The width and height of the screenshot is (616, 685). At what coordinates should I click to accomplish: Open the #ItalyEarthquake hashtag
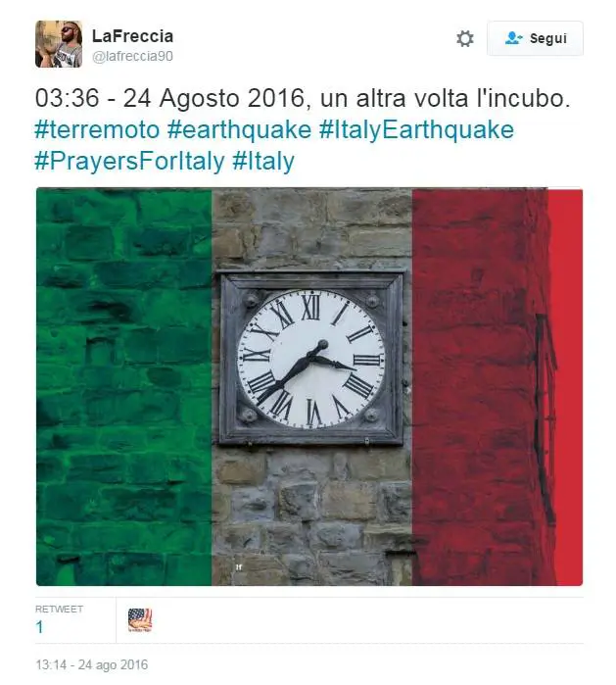tap(416, 129)
